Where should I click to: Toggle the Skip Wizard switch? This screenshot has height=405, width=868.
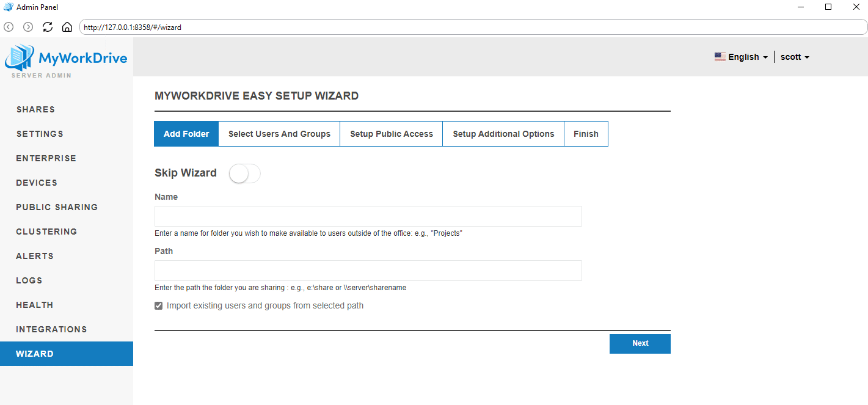click(244, 173)
